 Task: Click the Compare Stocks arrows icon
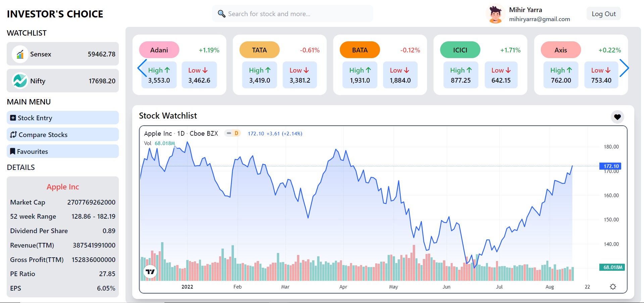(13, 135)
